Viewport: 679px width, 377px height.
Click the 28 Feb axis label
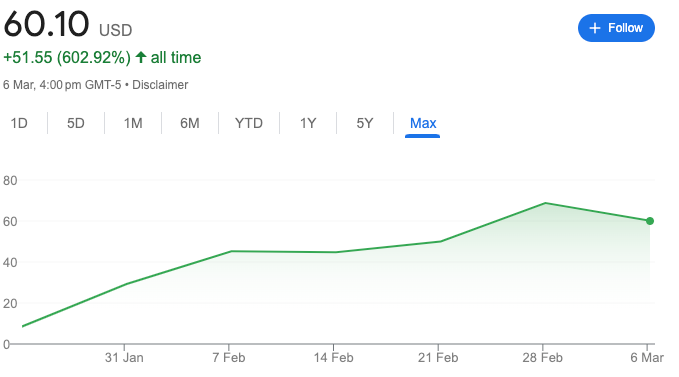pyautogui.click(x=543, y=358)
